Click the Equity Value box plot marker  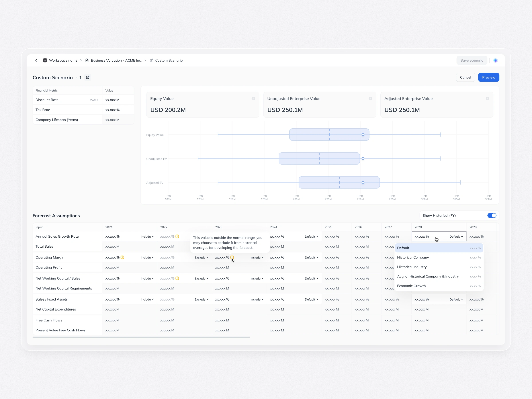[363, 135]
